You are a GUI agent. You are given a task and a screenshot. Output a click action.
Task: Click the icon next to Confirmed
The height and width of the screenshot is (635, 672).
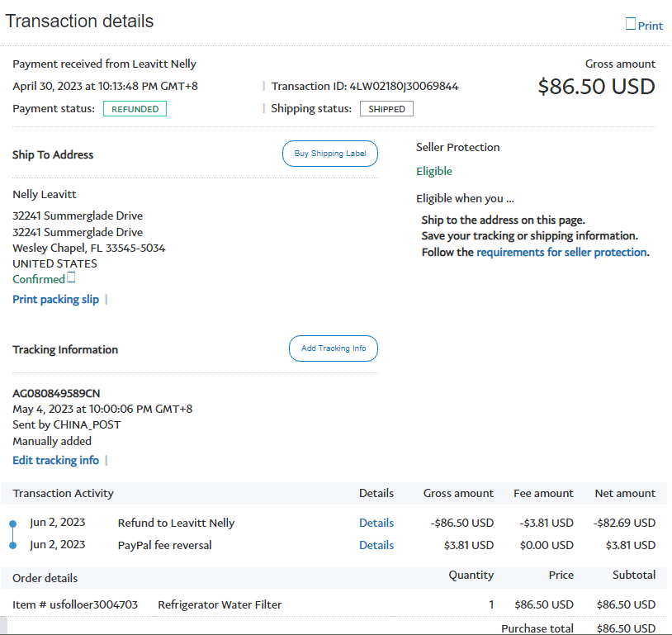71,278
